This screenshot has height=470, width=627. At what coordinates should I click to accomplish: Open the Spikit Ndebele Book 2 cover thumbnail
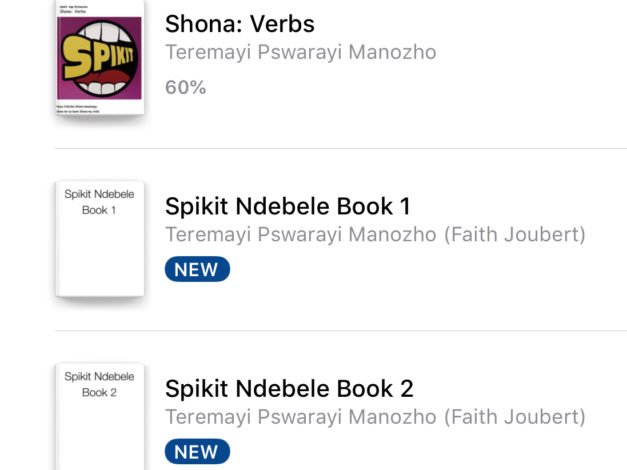tap(99, 415)
